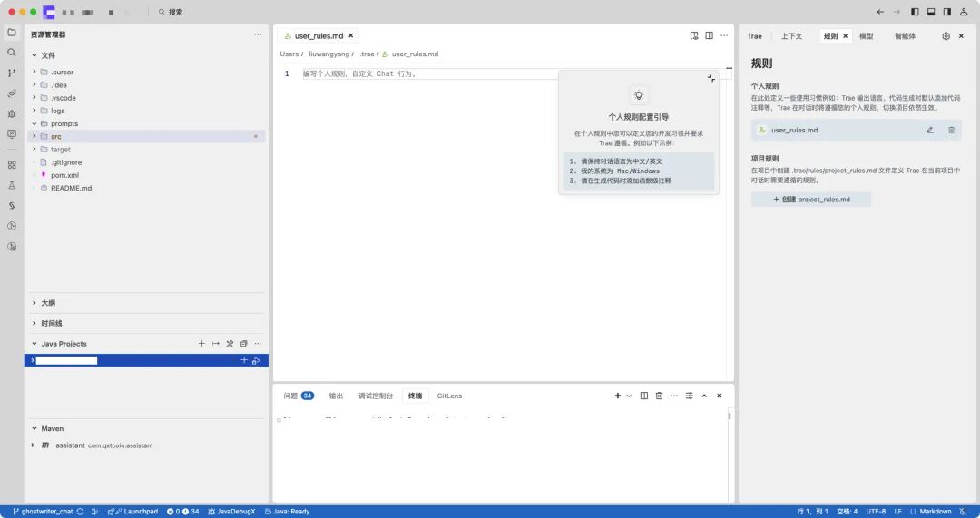Open the Source Control view icon

click(x=11, y=73)
